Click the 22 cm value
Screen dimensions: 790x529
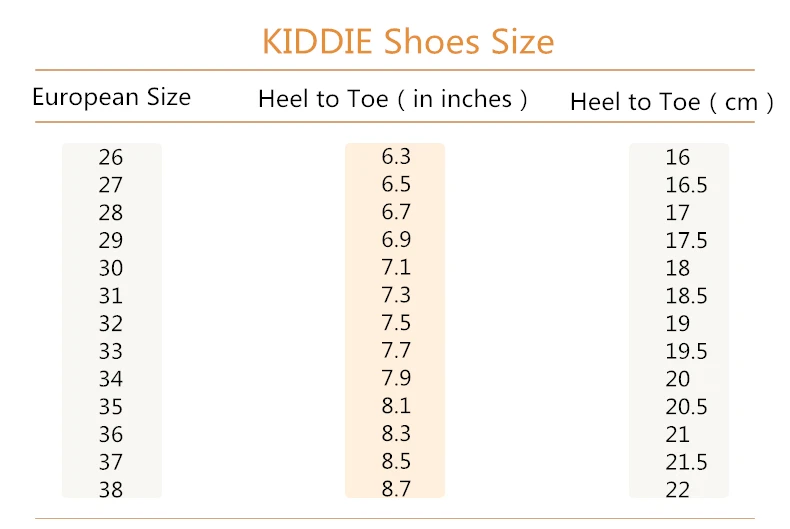click(678, 490)
